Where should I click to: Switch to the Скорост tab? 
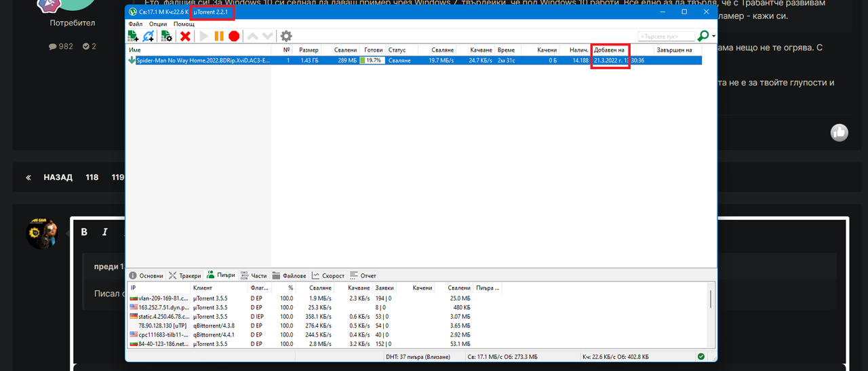328,275
